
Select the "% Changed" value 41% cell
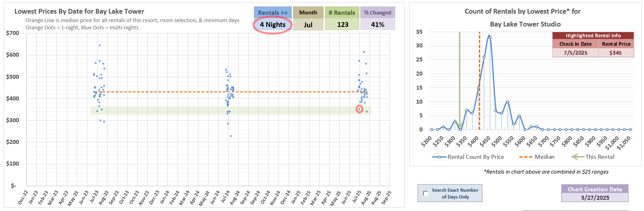point(378,25)
